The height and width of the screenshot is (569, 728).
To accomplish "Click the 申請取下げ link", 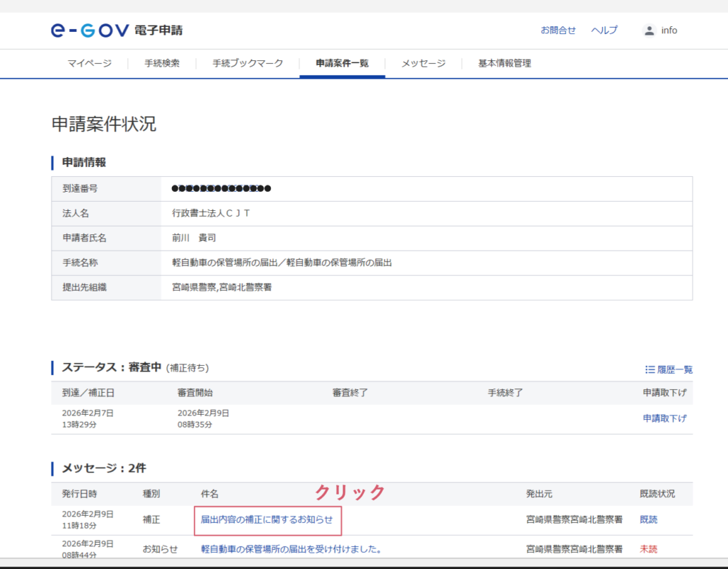I will 665,418.
